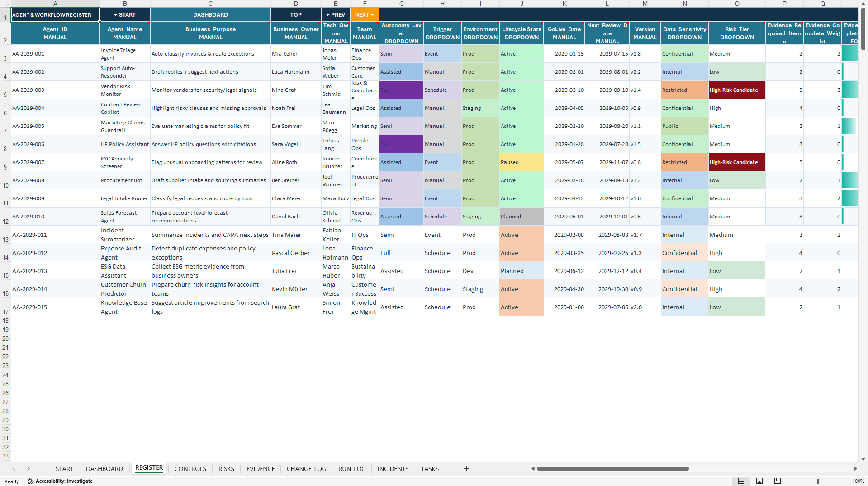Go to previous sheet tabs with arrow
868x486 pixels.
(x=14, y=469)
